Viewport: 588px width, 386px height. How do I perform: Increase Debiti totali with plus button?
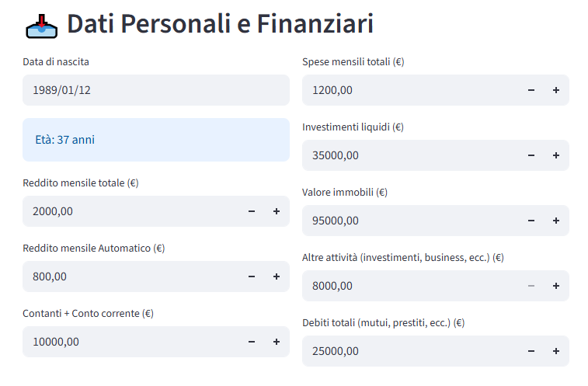[x=555, y=351]
